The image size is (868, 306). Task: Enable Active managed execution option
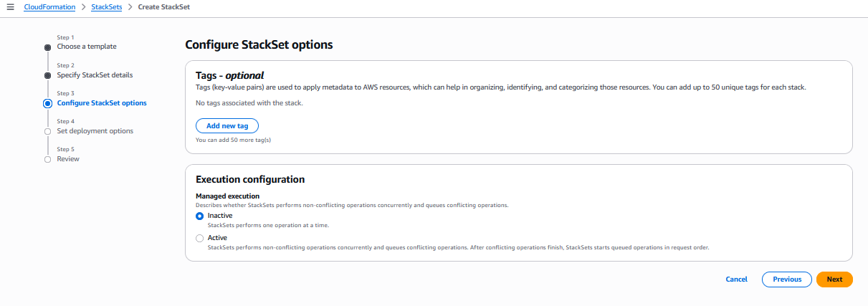tap(200, 238)
